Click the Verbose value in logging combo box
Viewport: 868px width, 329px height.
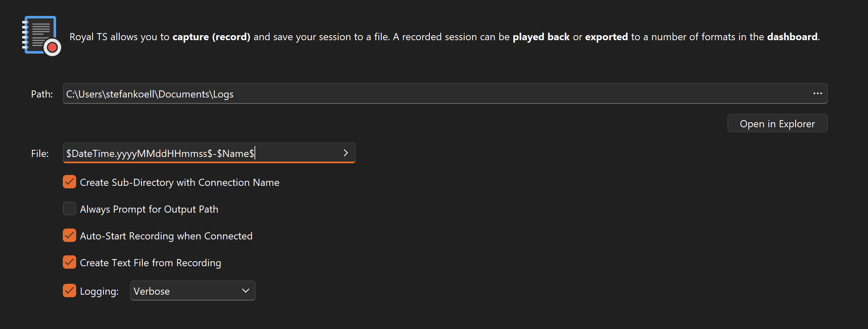coord(152,291)
